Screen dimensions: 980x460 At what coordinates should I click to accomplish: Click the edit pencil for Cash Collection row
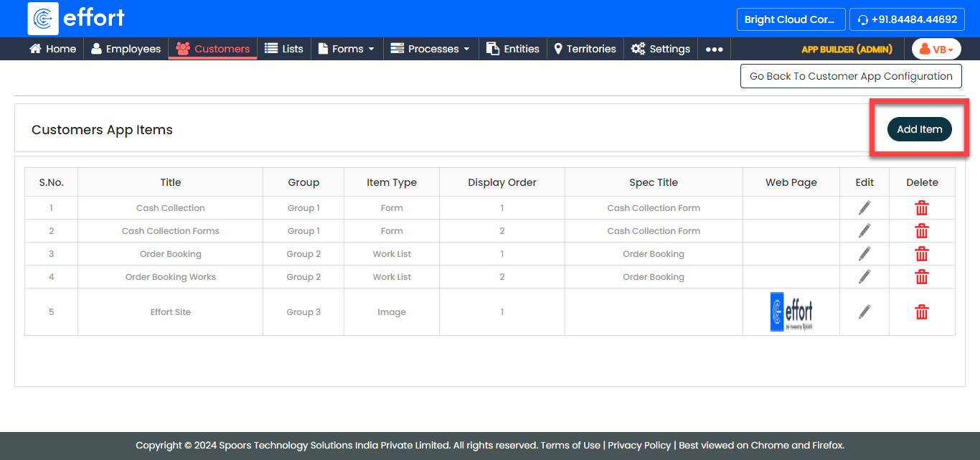click(x=864, y=208)
